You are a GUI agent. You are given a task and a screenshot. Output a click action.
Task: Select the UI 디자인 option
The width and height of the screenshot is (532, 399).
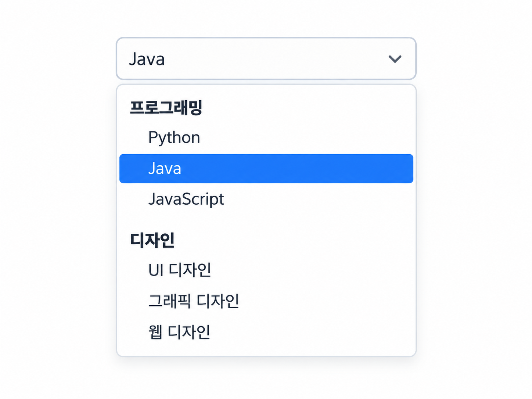pyautogui.click(x=266, y=270)
